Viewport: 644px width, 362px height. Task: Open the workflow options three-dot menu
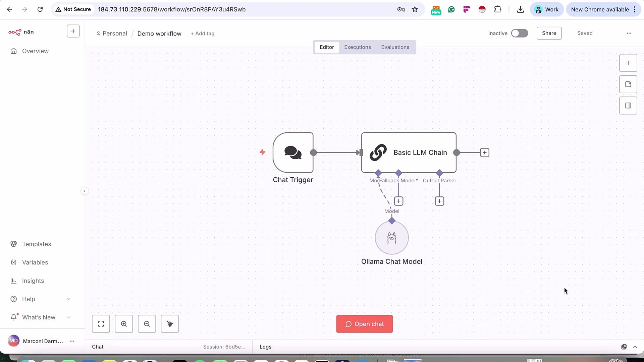(x=629, y=33)
